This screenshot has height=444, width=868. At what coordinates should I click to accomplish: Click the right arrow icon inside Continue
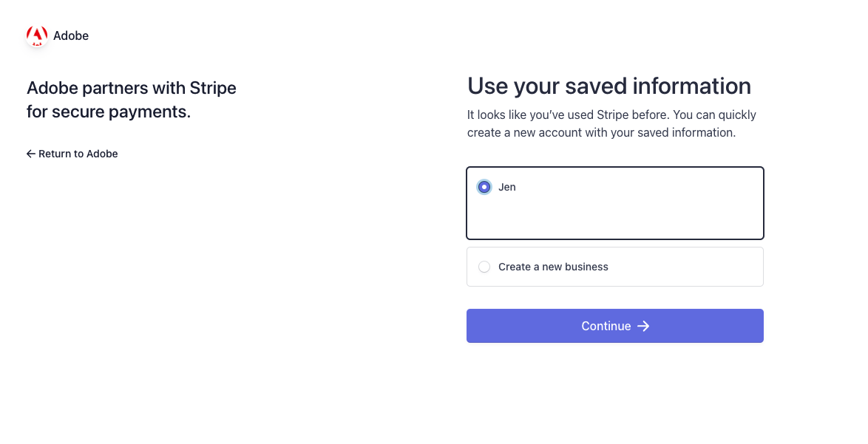pos(643,327)
